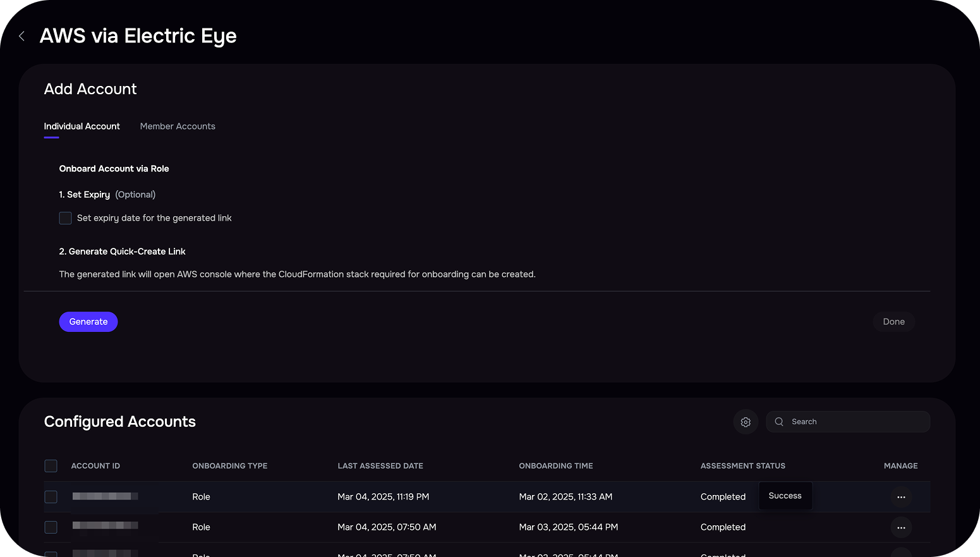Select all accounts header checkbox

coord(51,466)
